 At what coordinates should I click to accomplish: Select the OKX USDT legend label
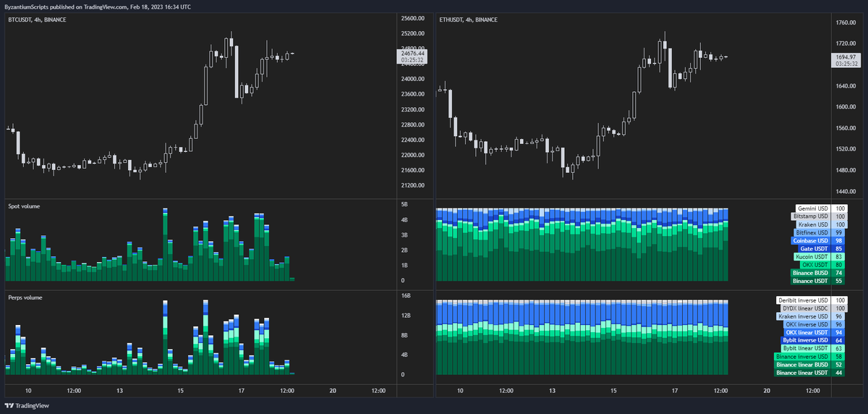point(814,264)
